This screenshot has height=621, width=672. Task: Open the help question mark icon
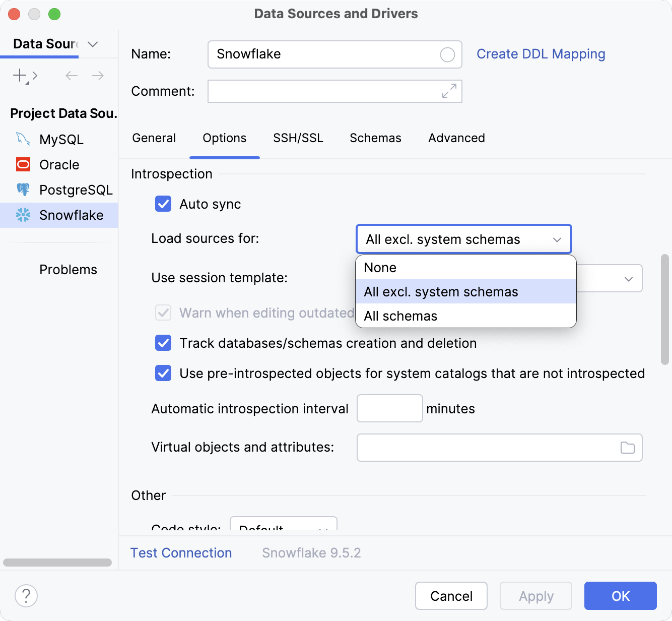[26, 596]
